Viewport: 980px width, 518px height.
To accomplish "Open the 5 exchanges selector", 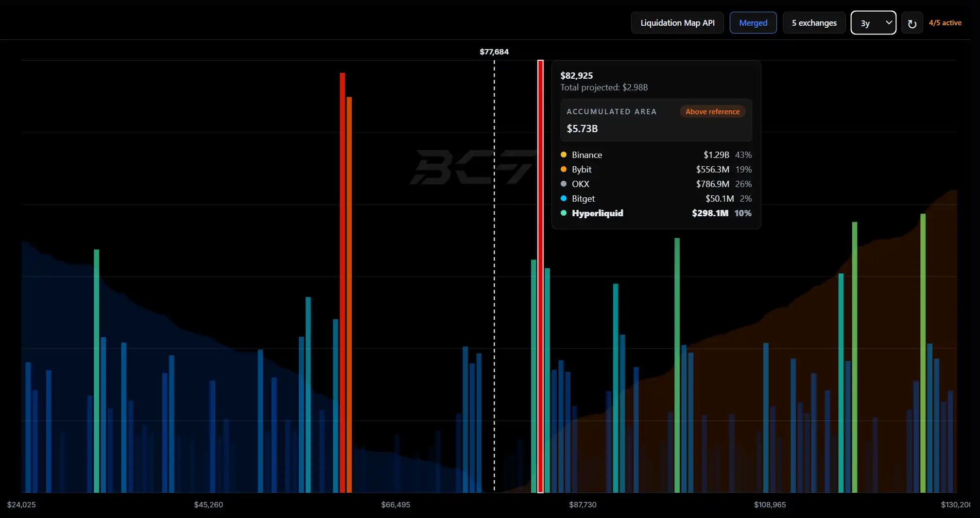I will pyautogui.click(x=814, y=23).
